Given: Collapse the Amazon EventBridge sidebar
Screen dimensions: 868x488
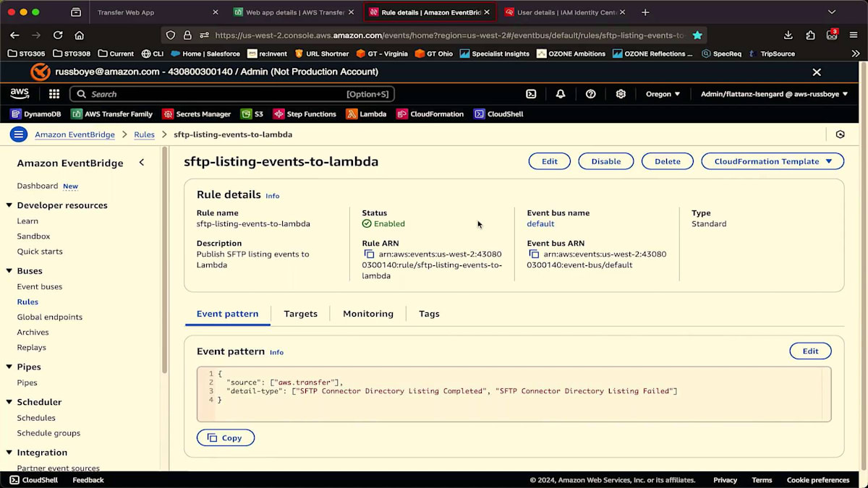Looking at the screenshot, I should 142,163.
